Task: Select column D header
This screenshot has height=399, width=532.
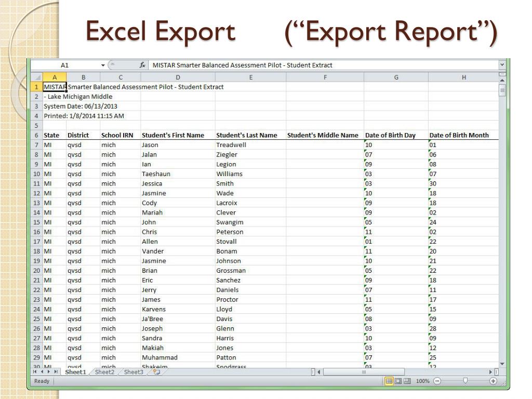Action: [178, 77]
